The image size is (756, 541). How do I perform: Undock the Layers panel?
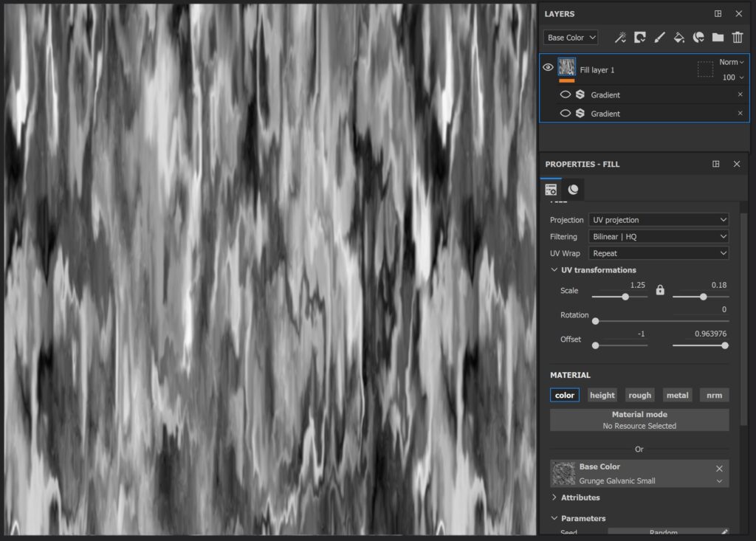click(x=718, y=13)
